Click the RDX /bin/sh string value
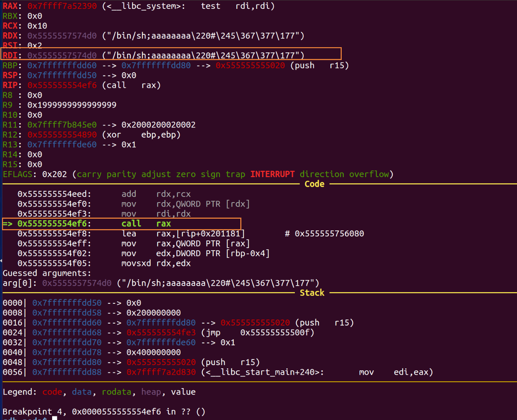This screenshot has height=420, width=517. pos(203,36)
